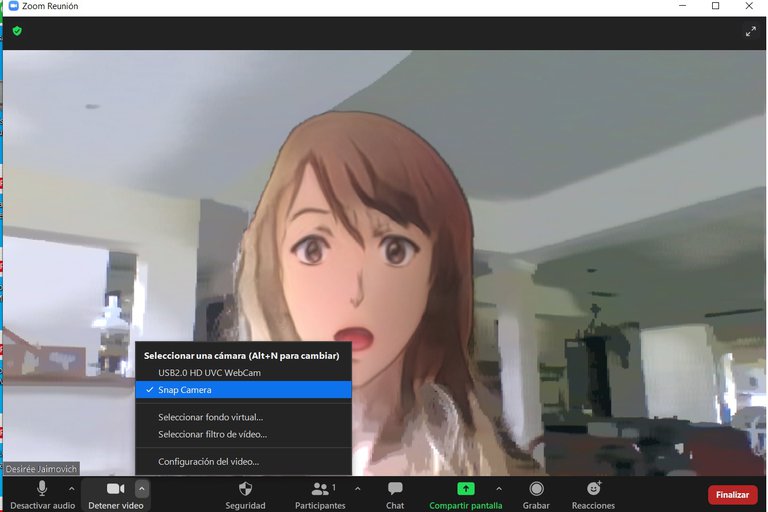Screen dimensions: 768x512
Task: Maximize the Zoom Reunión window
Action: (x=715, y=6)
